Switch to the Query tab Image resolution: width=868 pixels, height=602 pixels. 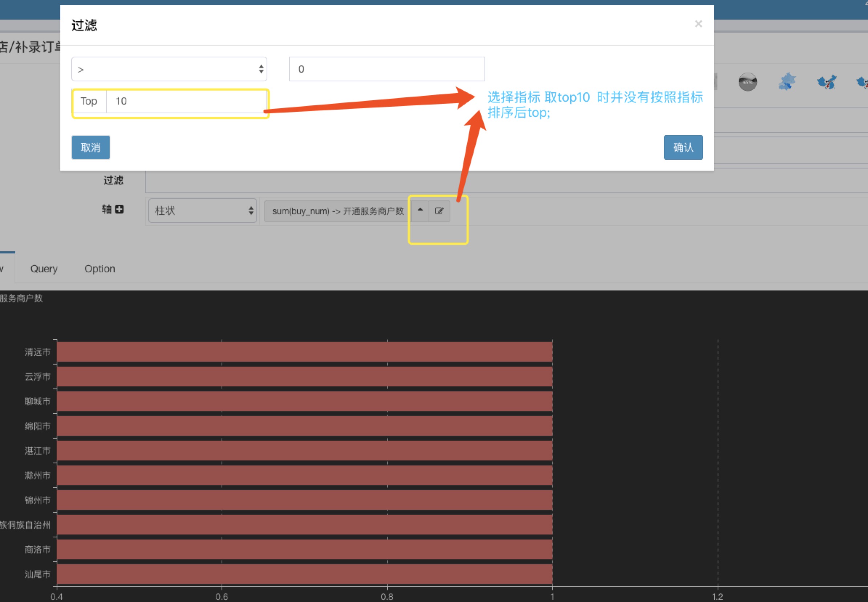(x=43, y=269)
